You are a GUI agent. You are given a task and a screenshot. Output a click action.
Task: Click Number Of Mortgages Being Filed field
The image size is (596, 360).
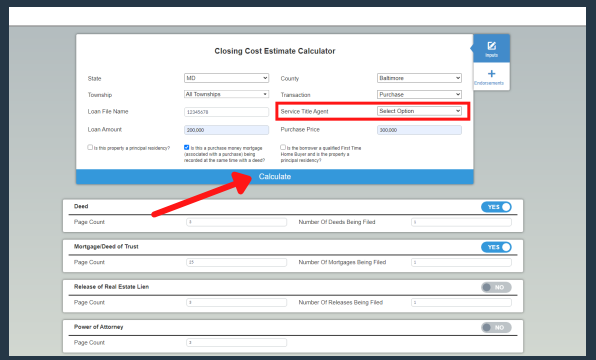click(x=461, y=262)
